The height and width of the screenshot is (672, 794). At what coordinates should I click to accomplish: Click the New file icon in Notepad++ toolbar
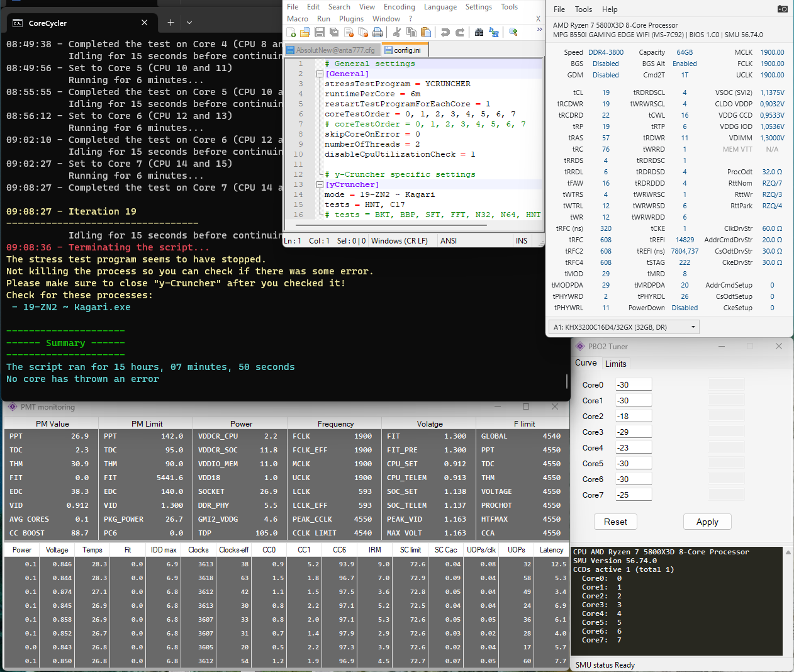291,32
